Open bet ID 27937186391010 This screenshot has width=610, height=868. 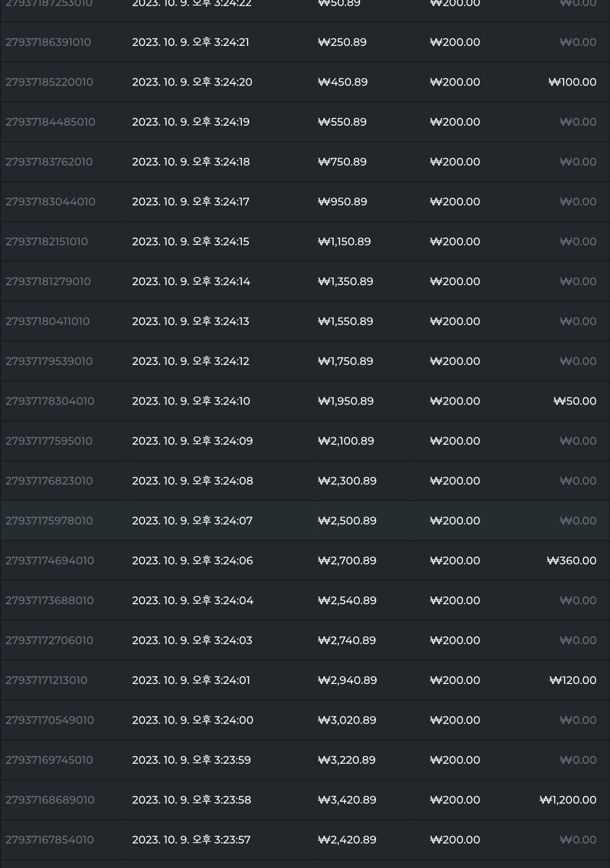(x=48, y=42)
